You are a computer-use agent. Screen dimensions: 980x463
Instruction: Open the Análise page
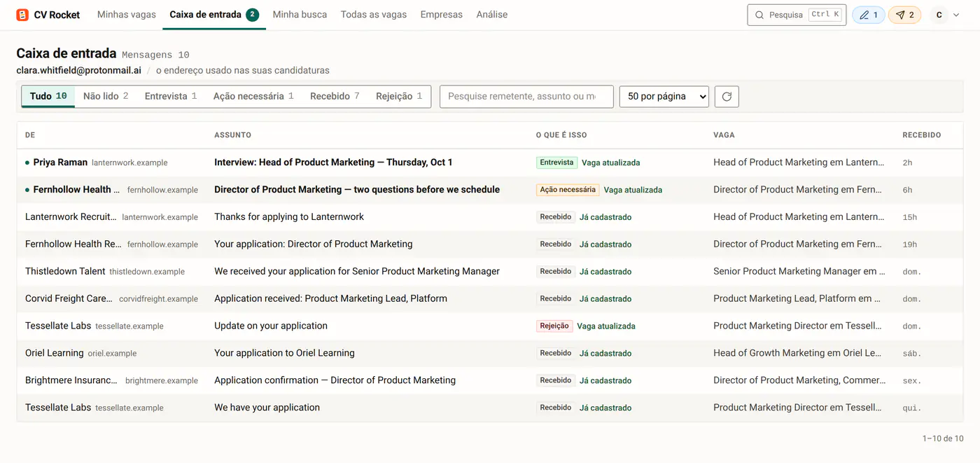(492, 15)
